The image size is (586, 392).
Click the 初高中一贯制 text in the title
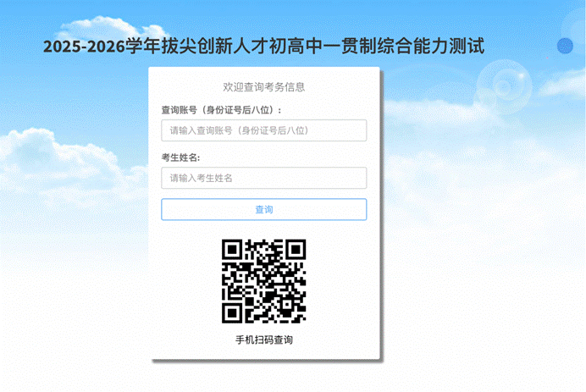click(x=323, y=47)
